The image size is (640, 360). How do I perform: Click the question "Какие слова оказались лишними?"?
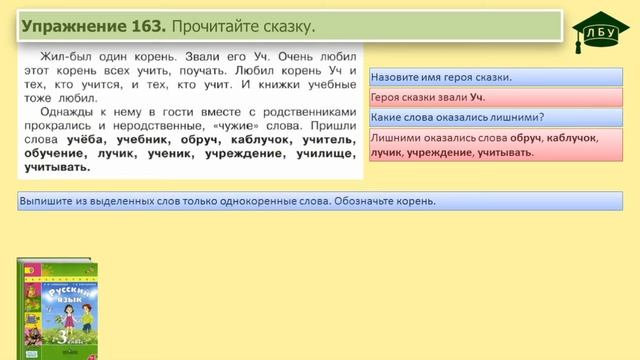(496, 117)
